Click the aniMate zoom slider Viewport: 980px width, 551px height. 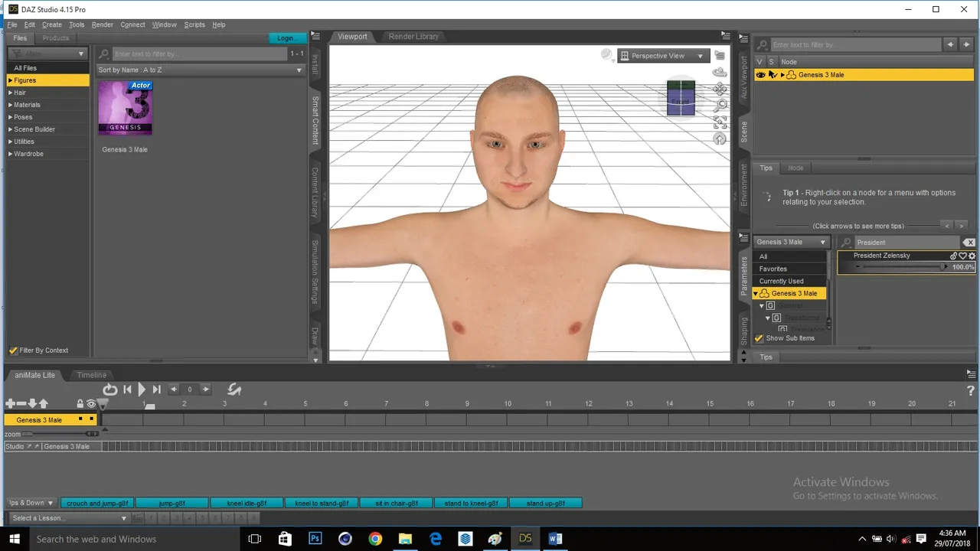click(x=61, y=434)
